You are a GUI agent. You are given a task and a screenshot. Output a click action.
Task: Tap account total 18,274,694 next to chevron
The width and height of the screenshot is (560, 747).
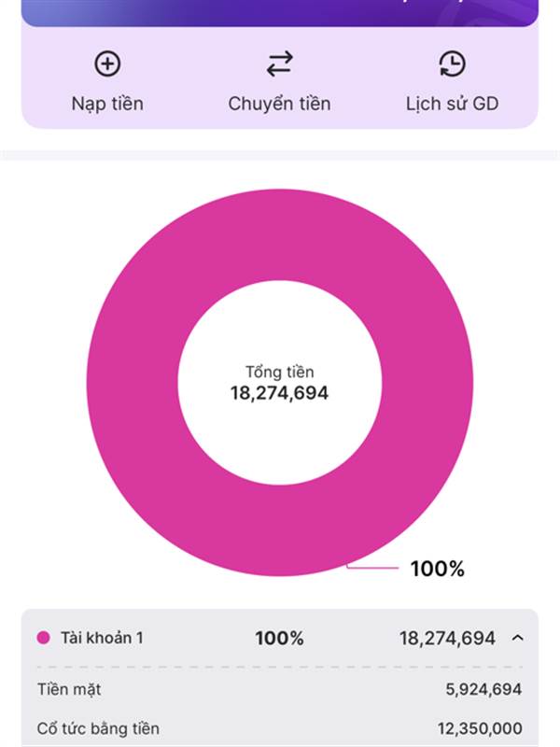[447, 639]
